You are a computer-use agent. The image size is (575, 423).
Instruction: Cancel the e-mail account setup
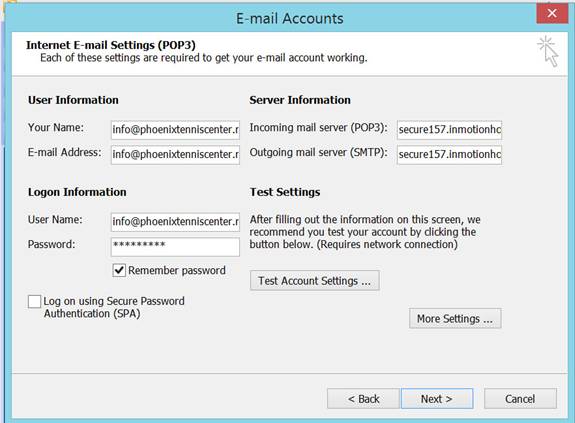click(x=520, y=398)
